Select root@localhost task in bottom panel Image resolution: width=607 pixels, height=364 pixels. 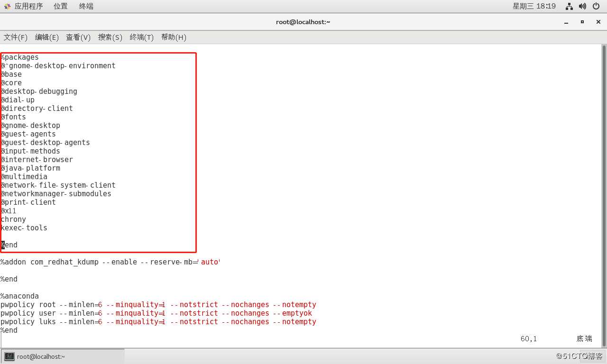(63, 356)
